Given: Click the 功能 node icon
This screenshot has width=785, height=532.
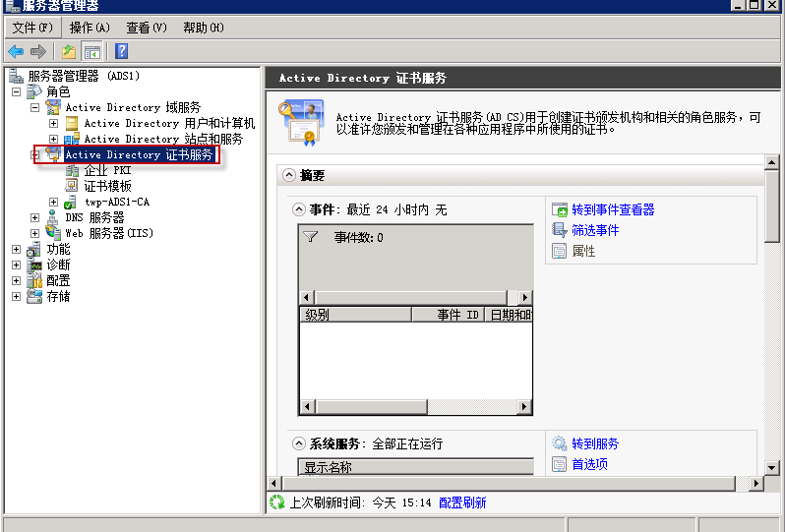Looking at the screenshot, I should coord(34,249).
